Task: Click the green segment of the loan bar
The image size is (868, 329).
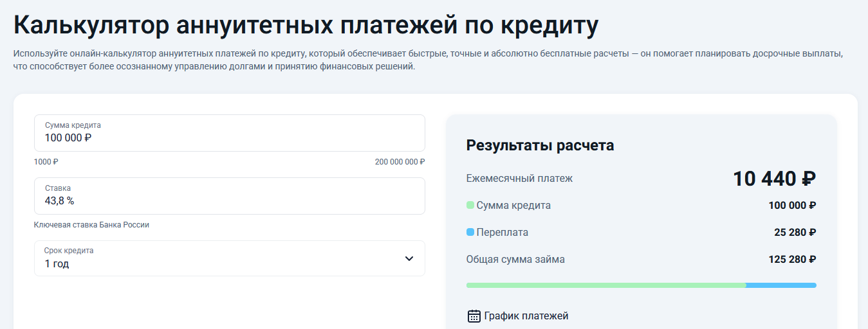Action: [605, 285]
